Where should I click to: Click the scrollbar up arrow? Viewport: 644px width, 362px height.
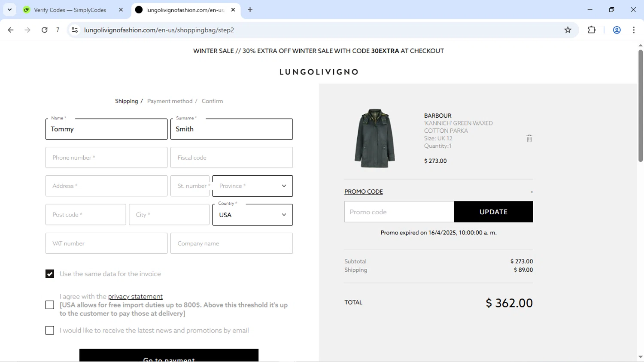(641, 45)
